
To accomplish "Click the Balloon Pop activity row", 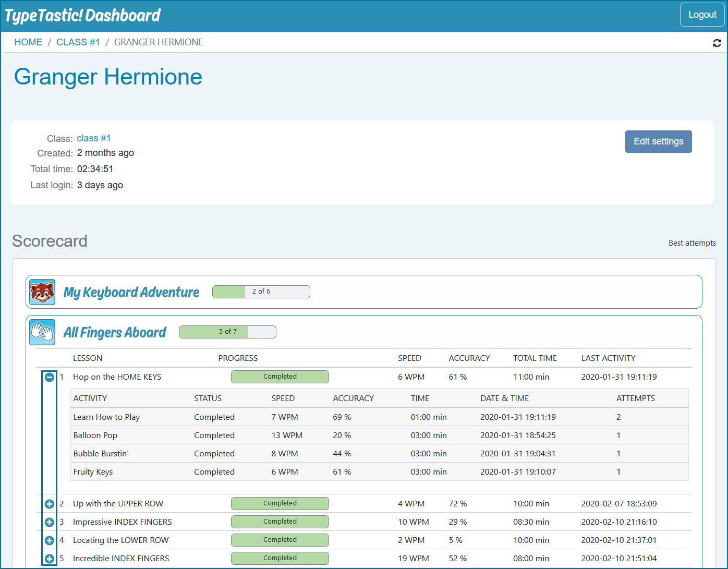I will pyautogui.click(x=95, y=435).
